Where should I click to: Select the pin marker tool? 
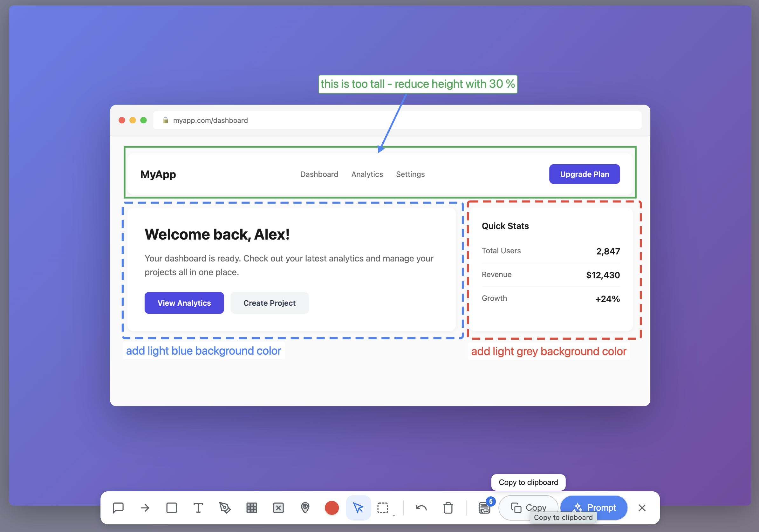(x=305, y=508)
